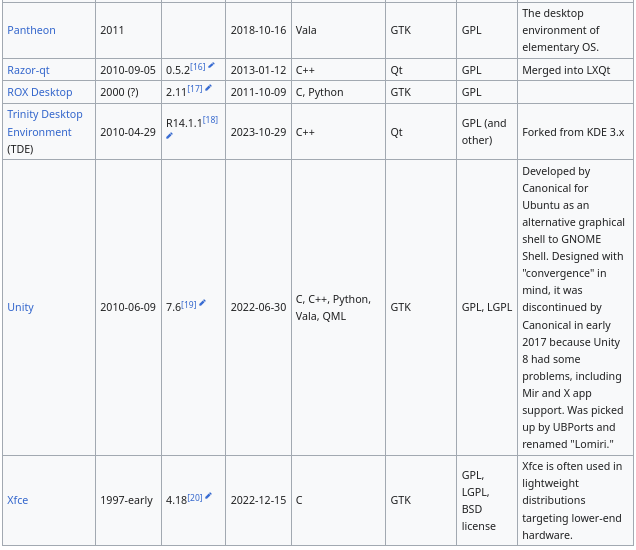Click the date 2022-12-15 in the Xfce row

pos(258,500)
